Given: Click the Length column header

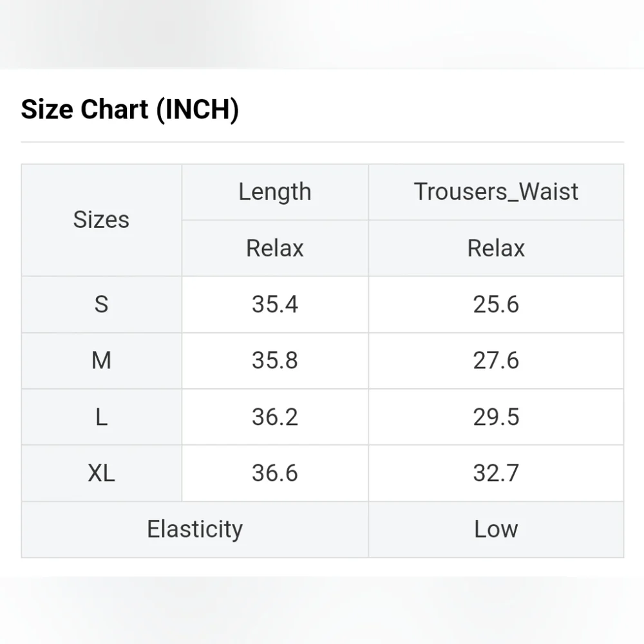Looking at the screenshot, I should click(275, 192).
